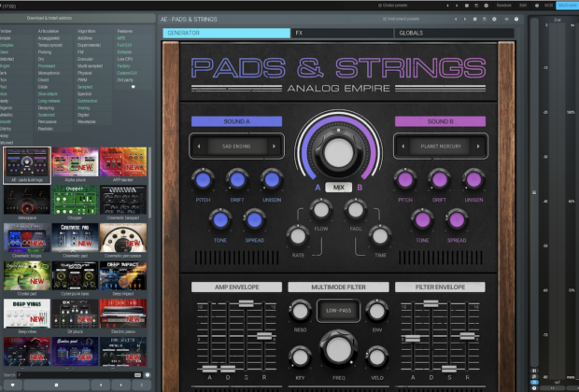This screenshot has width=579, height=392.
Task: Click previous arrow in Sound A selector
Action: (199, 147)
